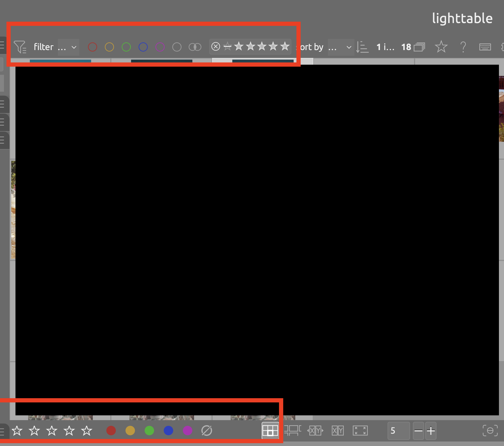Open the keyboard shortcuts icon
The image size is (504, 446).
pos(485,47)
